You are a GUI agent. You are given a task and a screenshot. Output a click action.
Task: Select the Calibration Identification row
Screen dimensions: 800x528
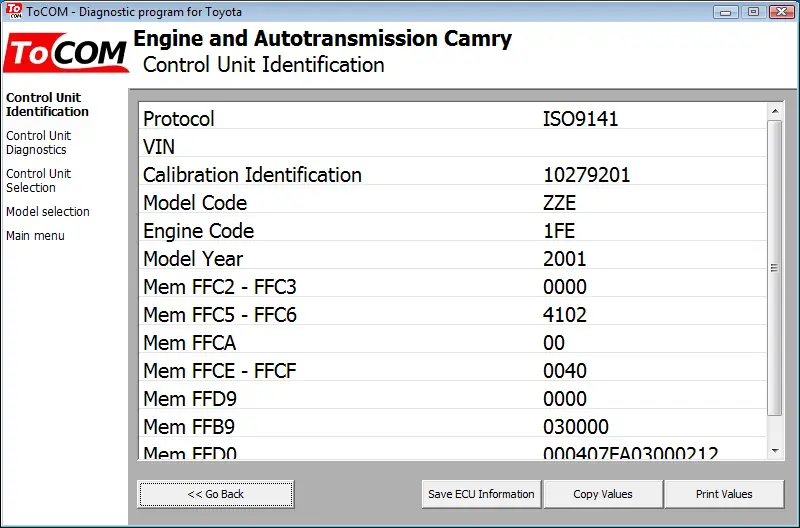click(453, 175)
